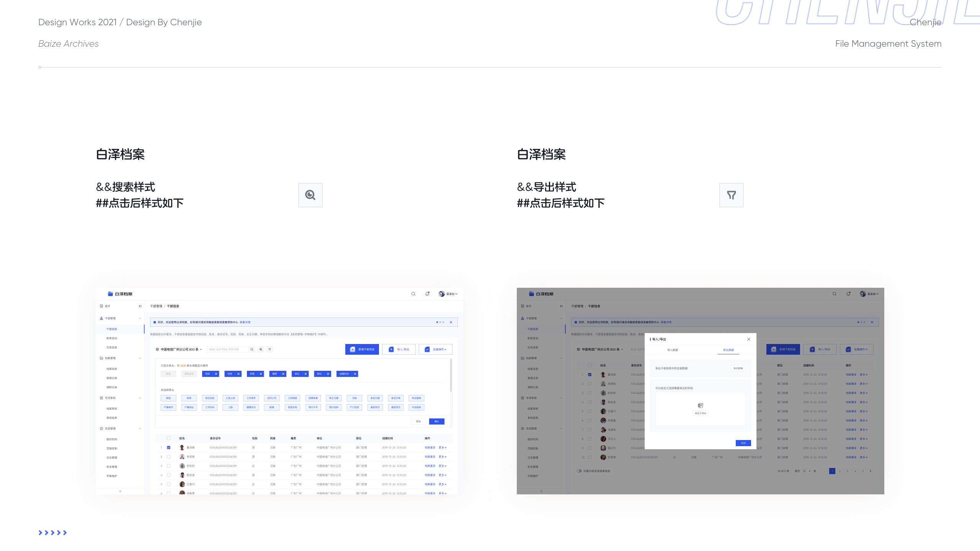Collapse 档案管理 section in left mockup sidebar

[x=140, y=358]
